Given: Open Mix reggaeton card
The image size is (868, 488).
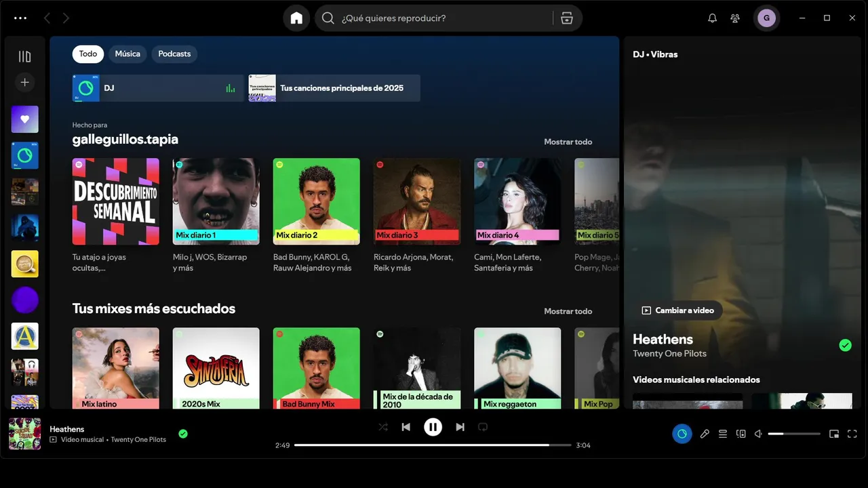Looking at the screenshot, I should (x=517, y=368).
